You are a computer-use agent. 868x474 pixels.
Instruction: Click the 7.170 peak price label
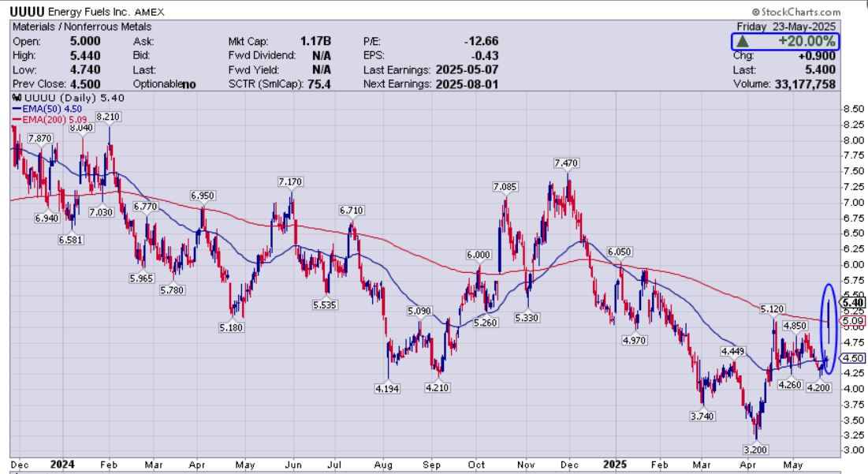point(291,181)
